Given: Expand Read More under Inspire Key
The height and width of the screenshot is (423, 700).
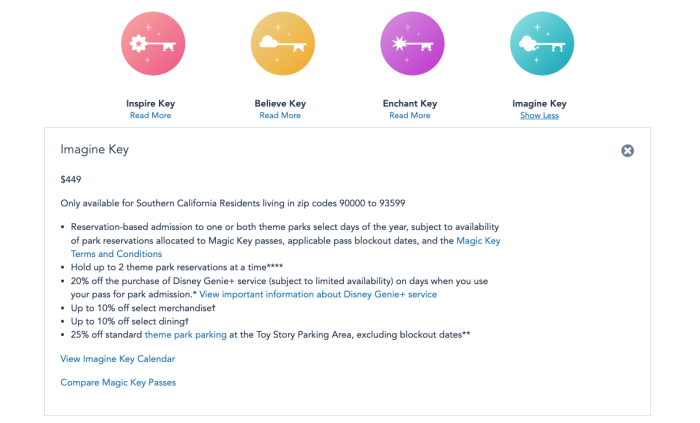Looking at the screenshot, I should 149,116.
